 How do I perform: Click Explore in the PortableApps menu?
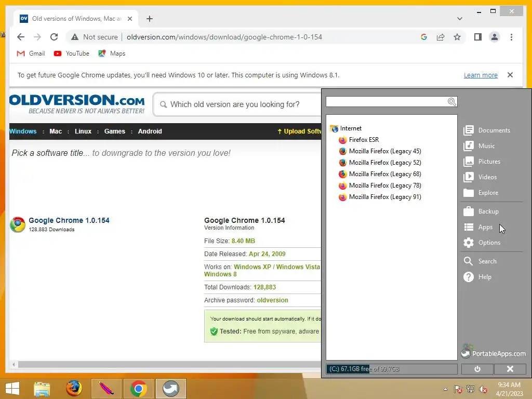click(481, 193)
